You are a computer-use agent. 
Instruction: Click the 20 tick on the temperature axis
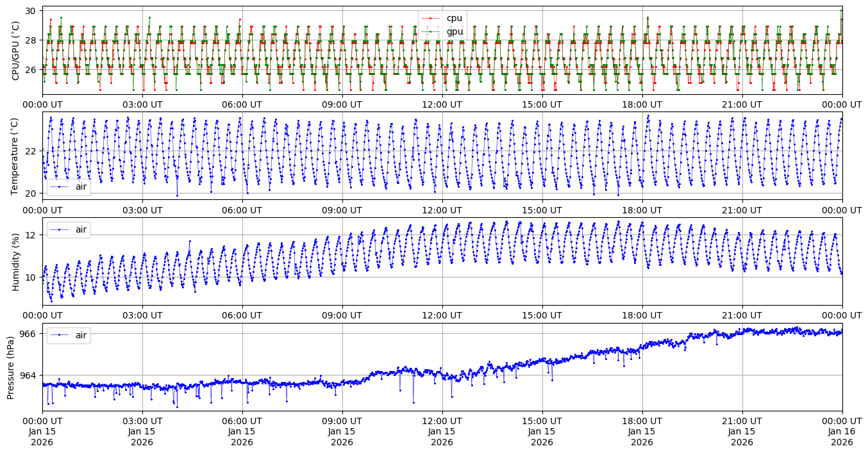pos(33,193)
